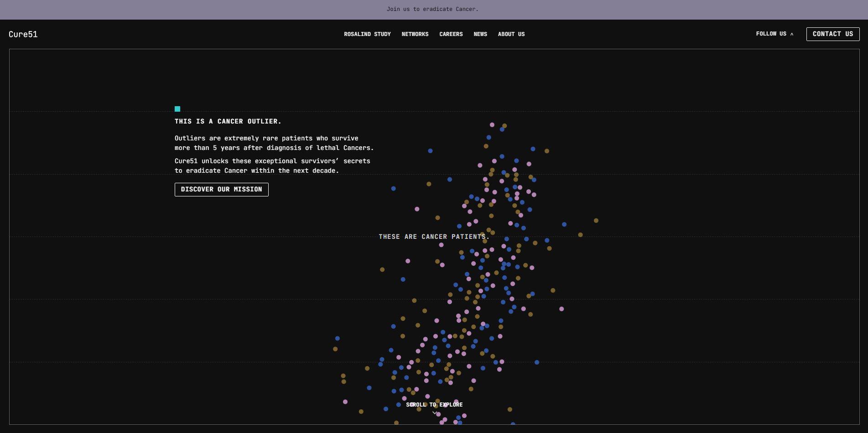Expand the Follow Us menu
868x433 pixels.
tap(771, 34)
